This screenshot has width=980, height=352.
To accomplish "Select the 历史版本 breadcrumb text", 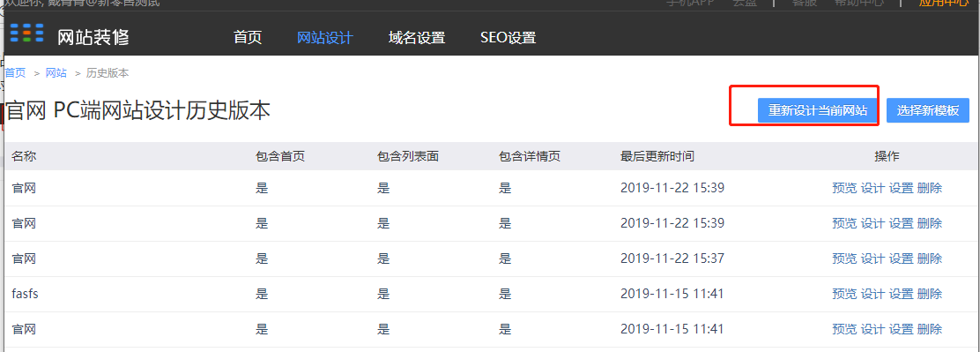I will pos(108,73).
